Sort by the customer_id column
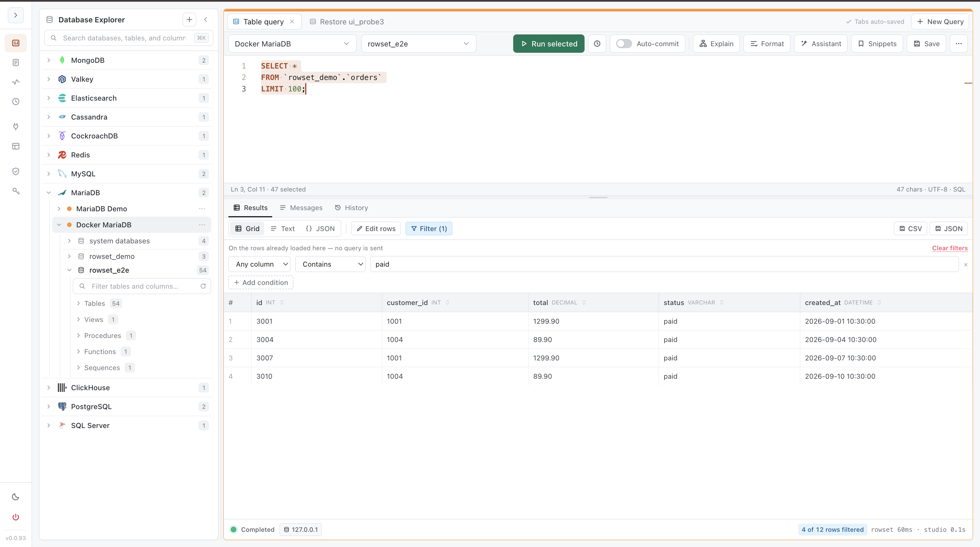Viewport: 980px width, 547px height. tap(447, 303)
